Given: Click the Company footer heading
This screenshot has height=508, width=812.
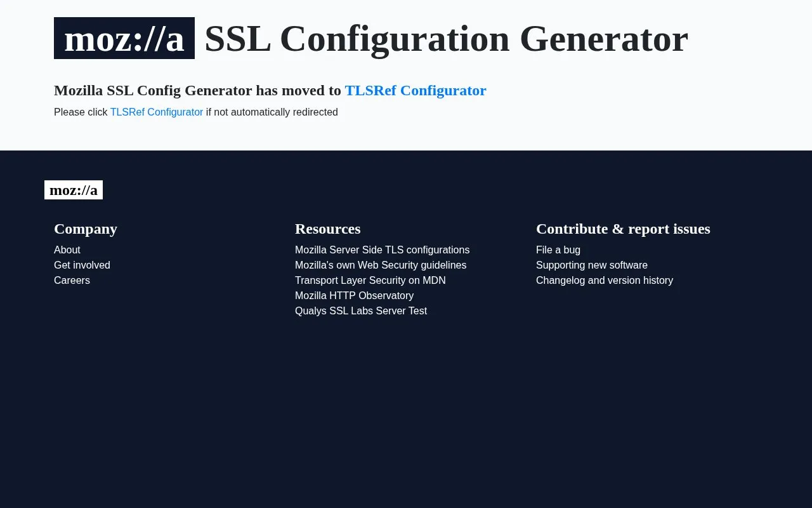Looking at the screenshot, I should click(x=86, y=229).
